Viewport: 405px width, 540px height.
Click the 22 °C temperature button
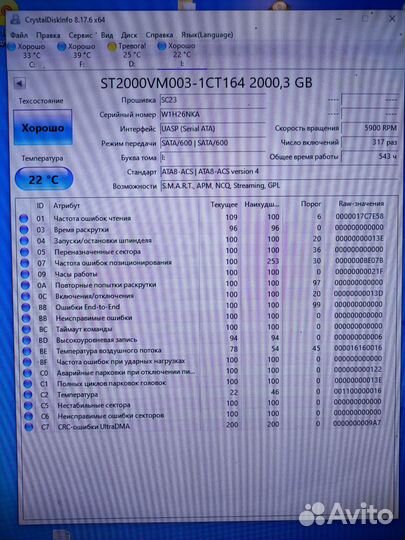pyautogui.click(x=44, y=179)
